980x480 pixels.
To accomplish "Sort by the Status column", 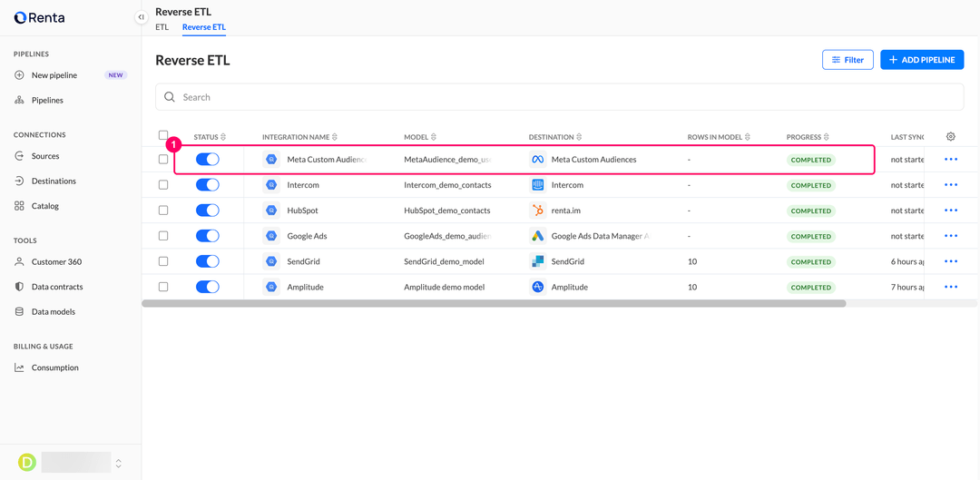I will (x=210, y=137).
